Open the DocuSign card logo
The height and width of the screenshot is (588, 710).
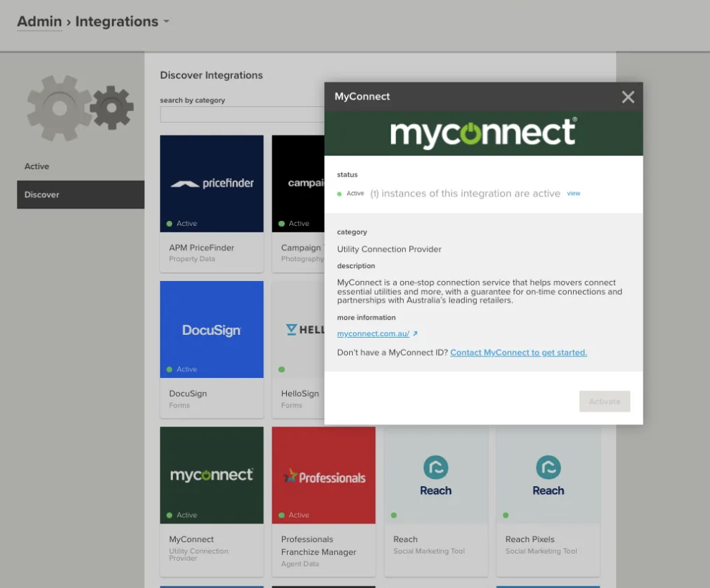[x=212, y=330]
